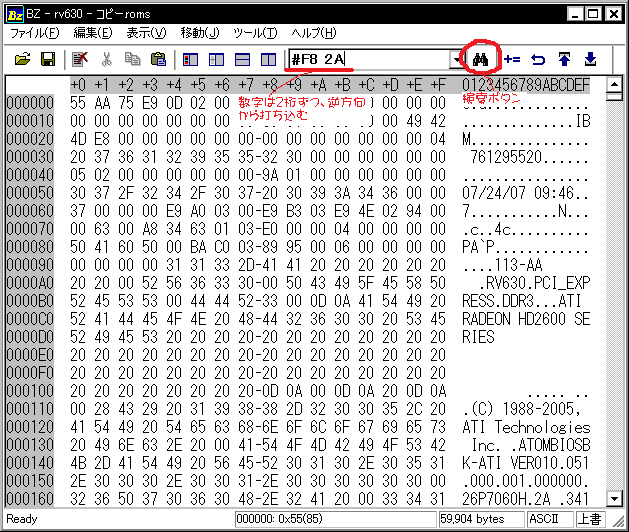The image size is (629, 532).
Task: Click ASCII text .(C) 1988-2005,
Action: [522, 409]
